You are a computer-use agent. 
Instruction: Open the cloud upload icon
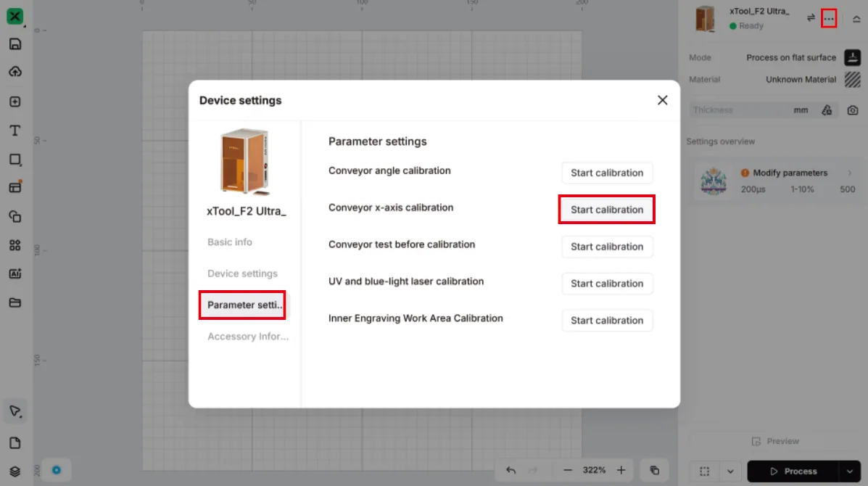click(x=15, y=72)
